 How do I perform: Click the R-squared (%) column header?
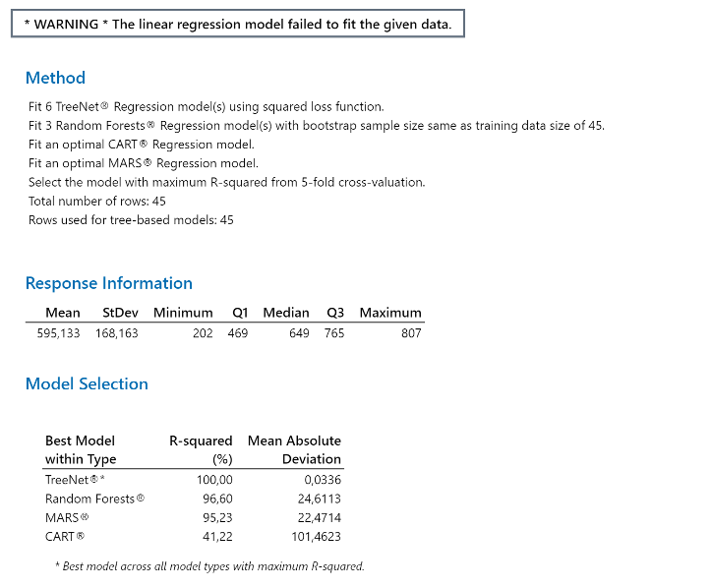[202, 449]
